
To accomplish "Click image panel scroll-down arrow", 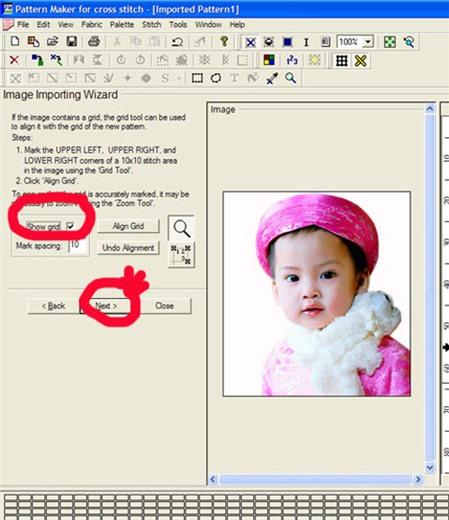I will pos(430,468).
